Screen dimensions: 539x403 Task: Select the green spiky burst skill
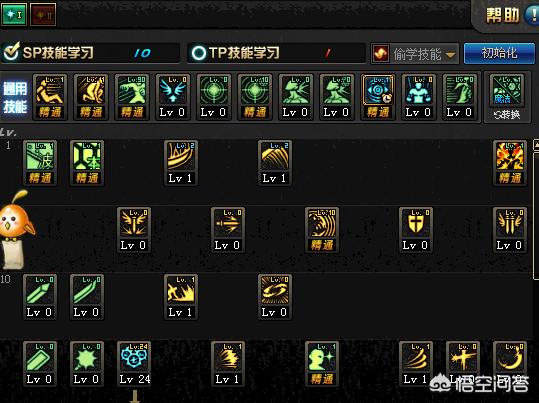click(x=87, y=364)
